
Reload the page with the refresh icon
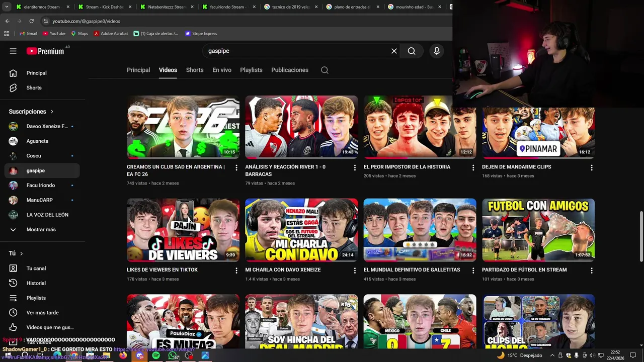click(x=31, y=21)
